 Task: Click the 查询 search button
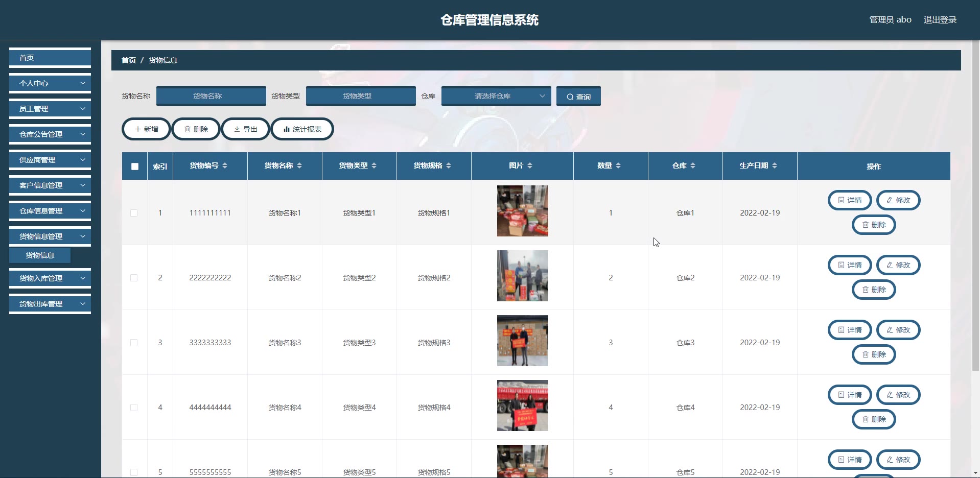[x=578, y=97]
